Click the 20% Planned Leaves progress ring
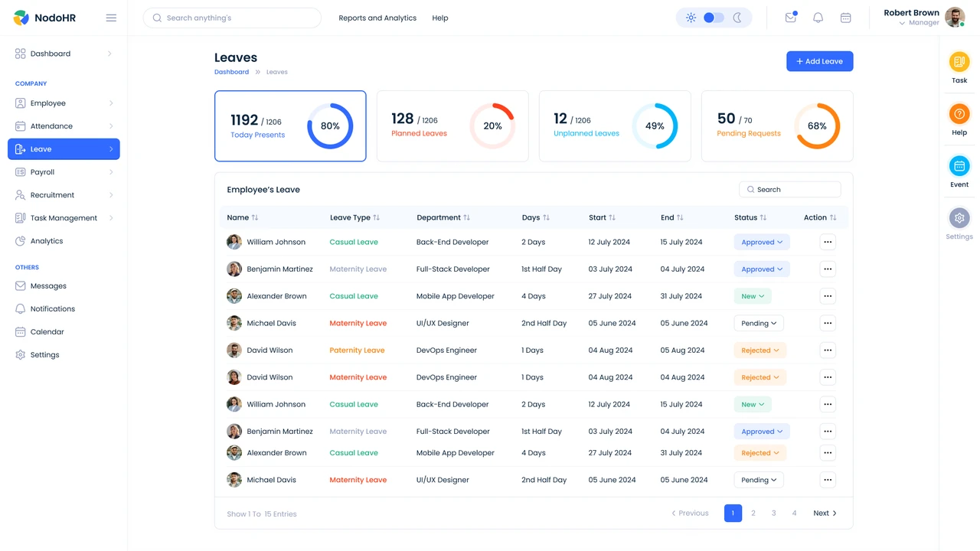 (492, 126)
